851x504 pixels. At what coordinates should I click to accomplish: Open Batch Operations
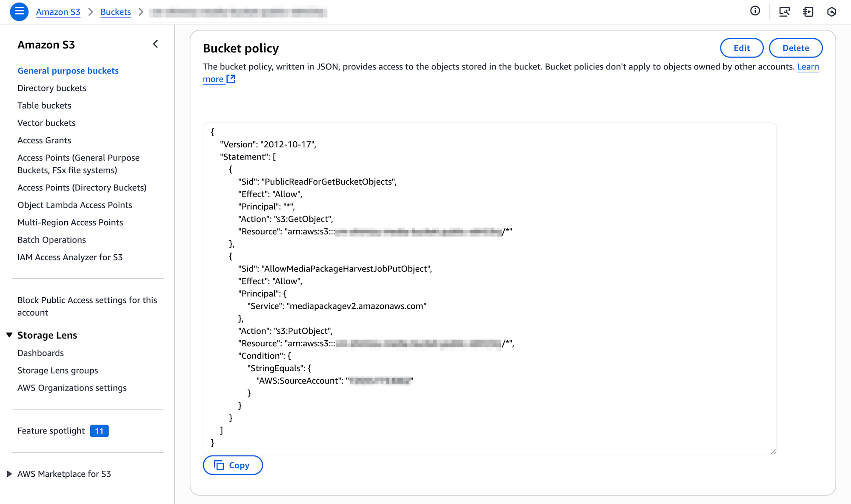click(x=51, y=240)
